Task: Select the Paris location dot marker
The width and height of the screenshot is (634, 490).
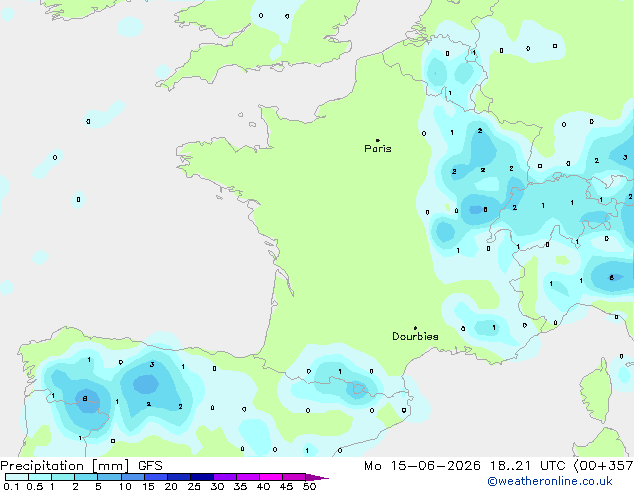Action: pos(378,140)
